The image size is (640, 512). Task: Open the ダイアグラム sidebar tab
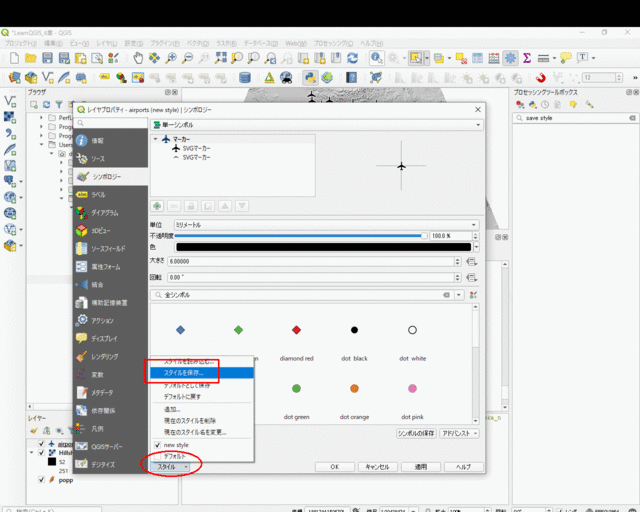click(111, 213)
